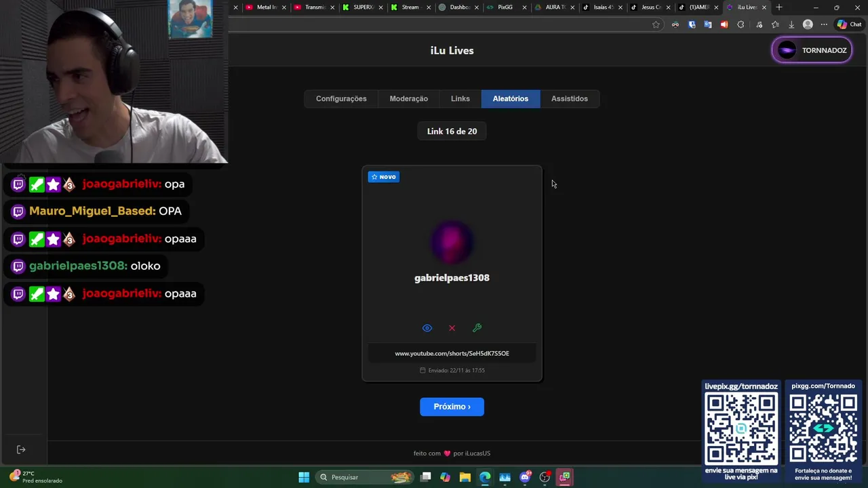Click the weather widget showing 27°C
This screenshot has width=868, height=488.
(x=37, y=477)
